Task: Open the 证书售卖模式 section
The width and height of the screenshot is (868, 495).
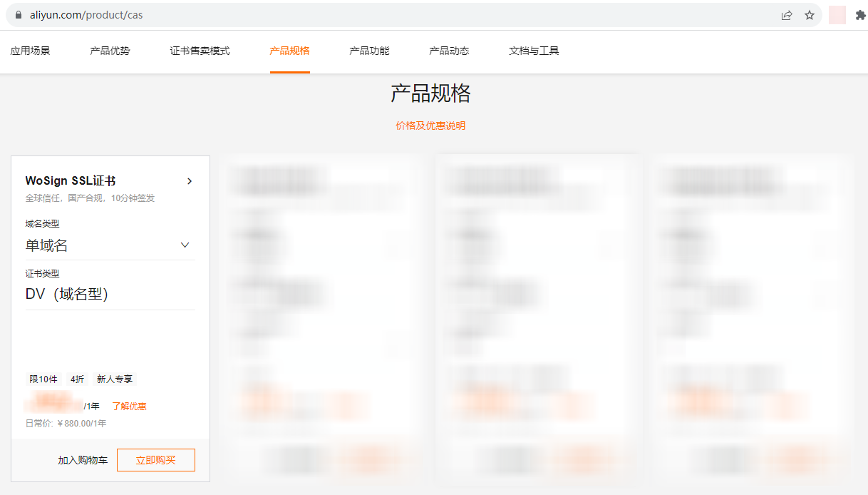Action: coord(200,51)
